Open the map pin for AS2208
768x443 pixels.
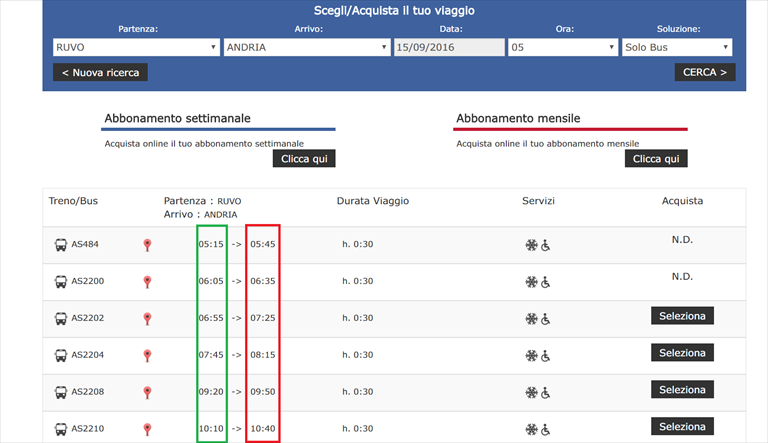147,392
